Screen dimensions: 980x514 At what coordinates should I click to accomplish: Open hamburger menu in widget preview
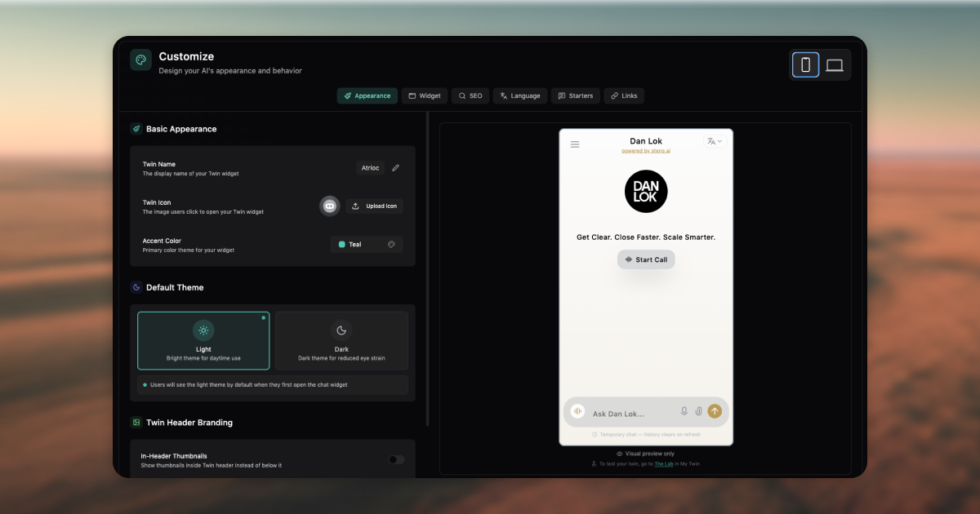click(575, 144)
